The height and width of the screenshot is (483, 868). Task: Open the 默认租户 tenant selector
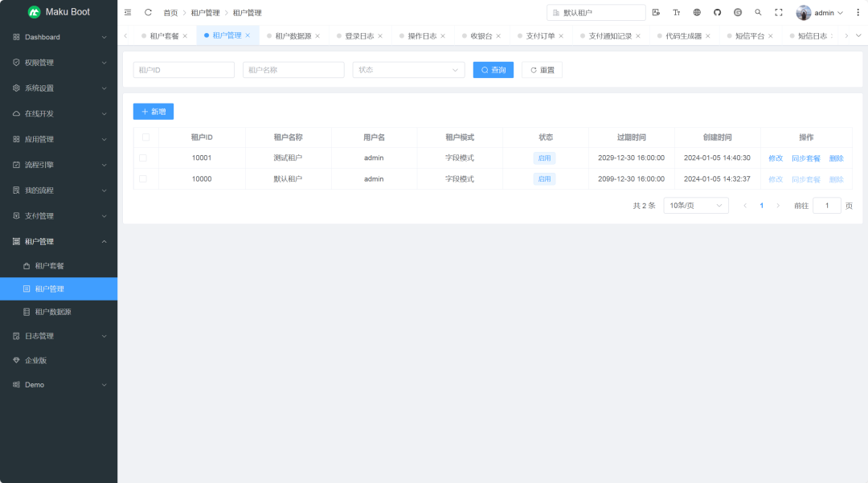coord(596,12)
